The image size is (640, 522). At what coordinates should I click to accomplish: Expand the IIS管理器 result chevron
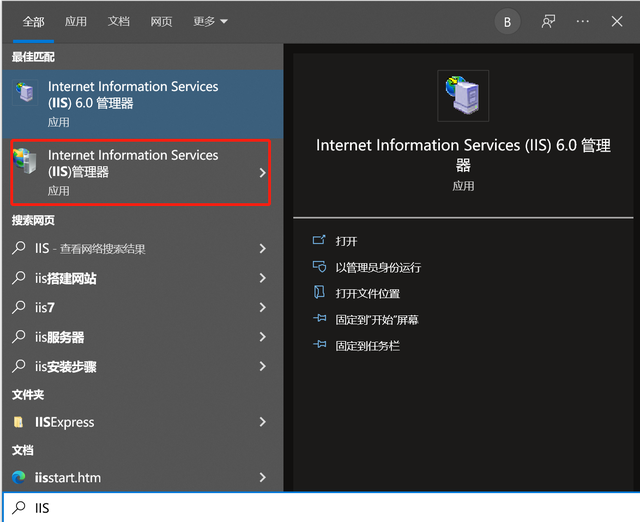262,173
